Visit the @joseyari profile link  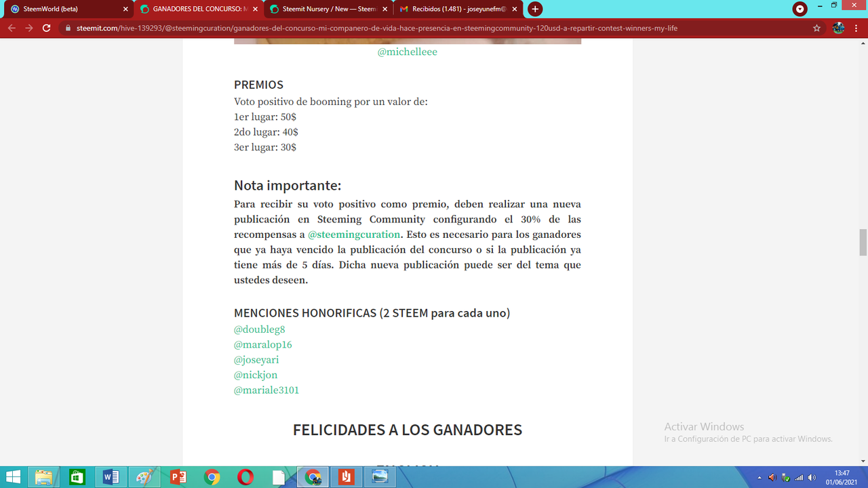256,360
